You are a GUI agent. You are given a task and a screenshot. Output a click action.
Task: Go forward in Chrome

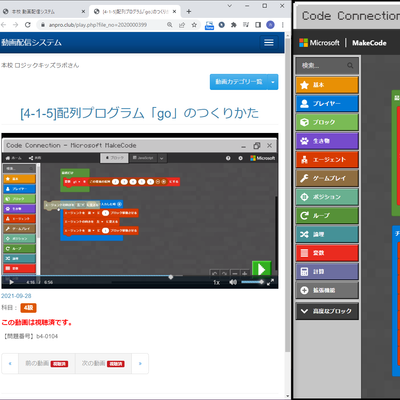point(15,25)
